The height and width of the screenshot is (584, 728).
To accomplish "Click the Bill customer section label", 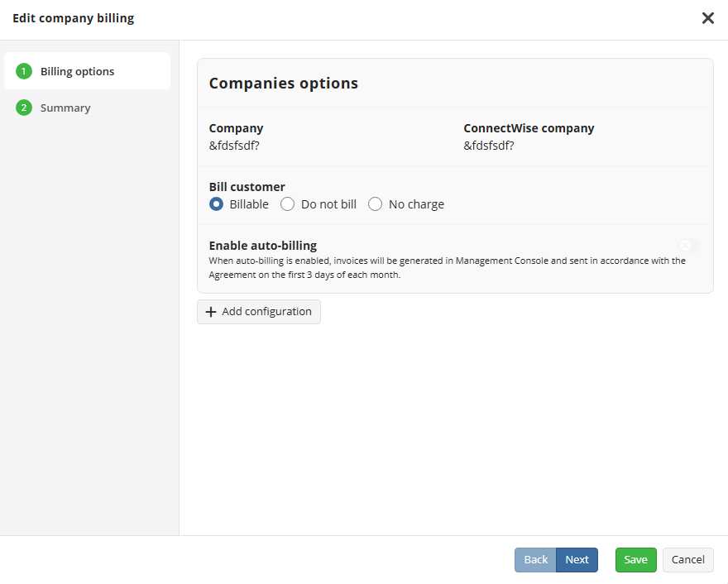I will tap(247, 187).
